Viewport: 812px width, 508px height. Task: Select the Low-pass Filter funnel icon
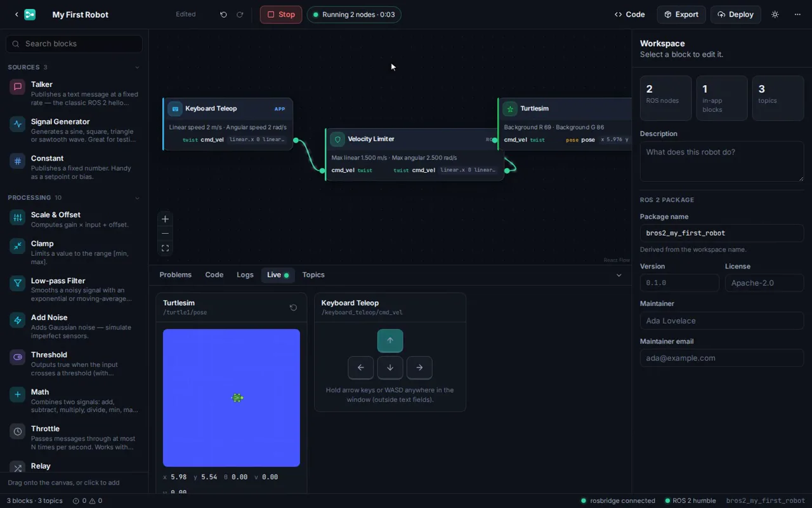18,283
